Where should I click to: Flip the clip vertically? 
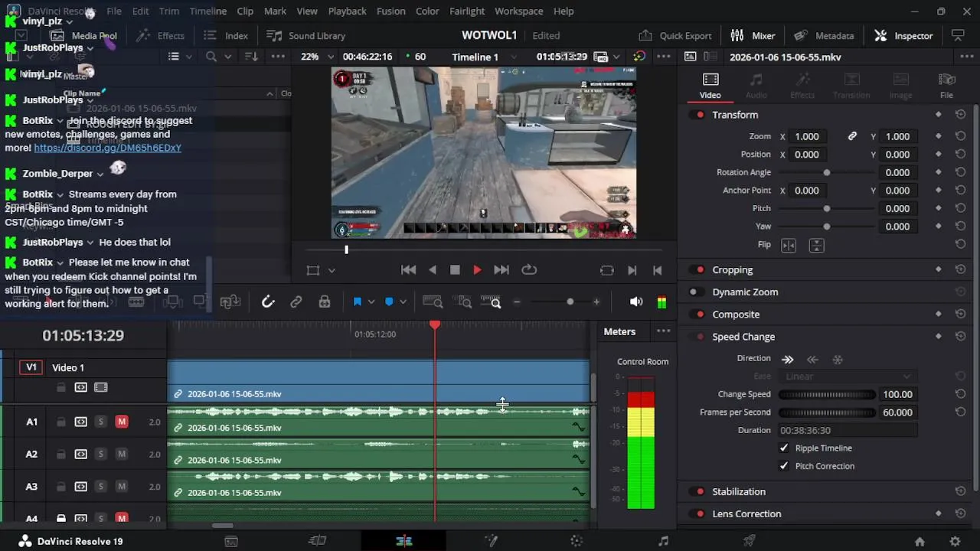pyautogui.click(x=816, y=245)
